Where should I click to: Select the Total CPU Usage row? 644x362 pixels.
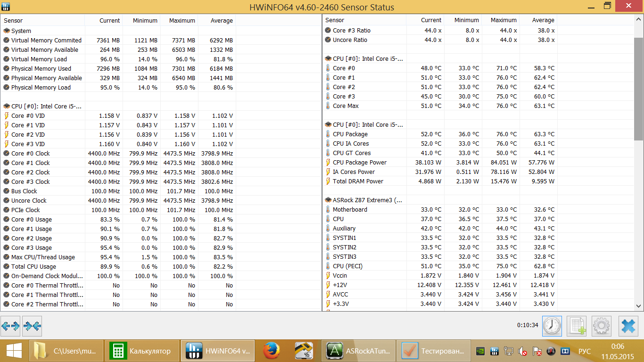(x=118, y=266)
